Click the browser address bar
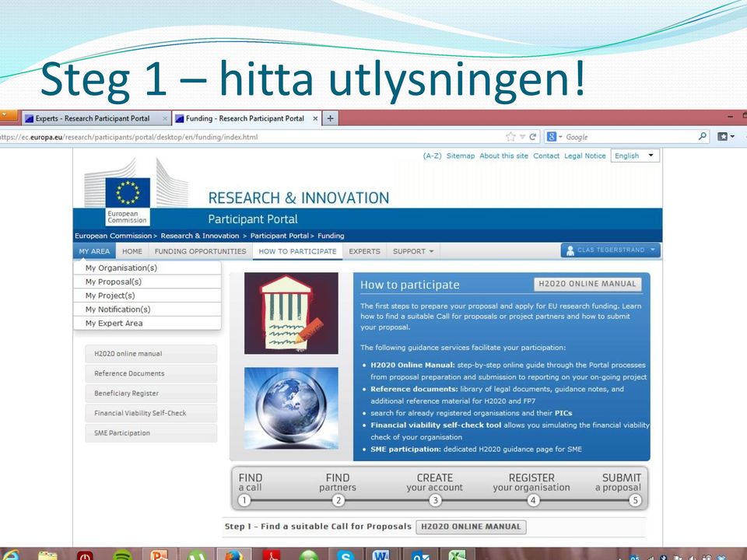The width and height of the screenshot is (747, 560). (252, 137)
